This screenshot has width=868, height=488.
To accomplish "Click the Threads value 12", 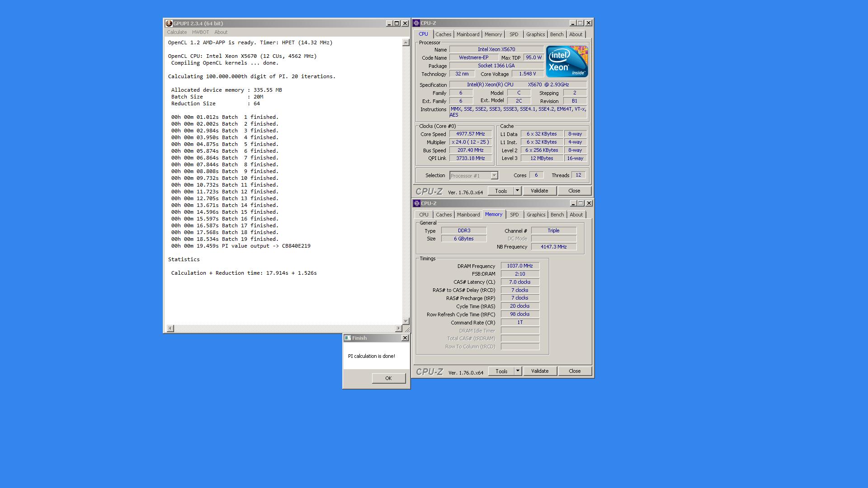I will 578,175.
